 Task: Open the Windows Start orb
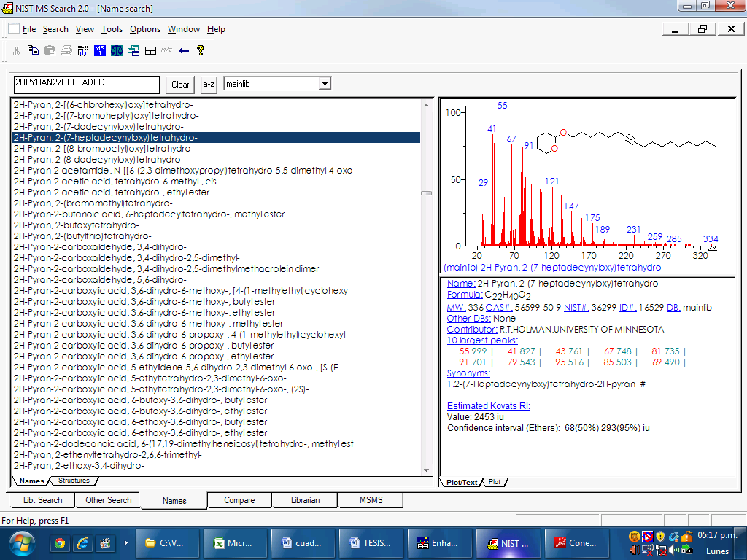(x=22, y=544)
